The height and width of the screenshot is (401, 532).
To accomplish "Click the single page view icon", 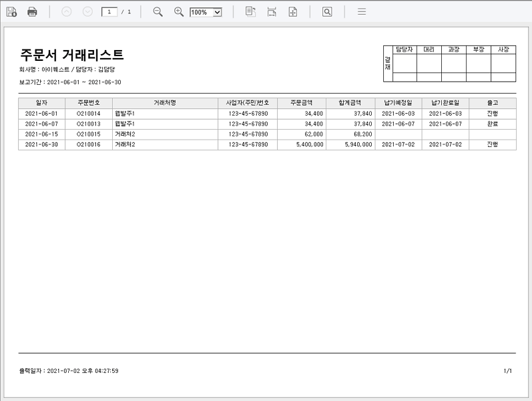I will point(250,12).
